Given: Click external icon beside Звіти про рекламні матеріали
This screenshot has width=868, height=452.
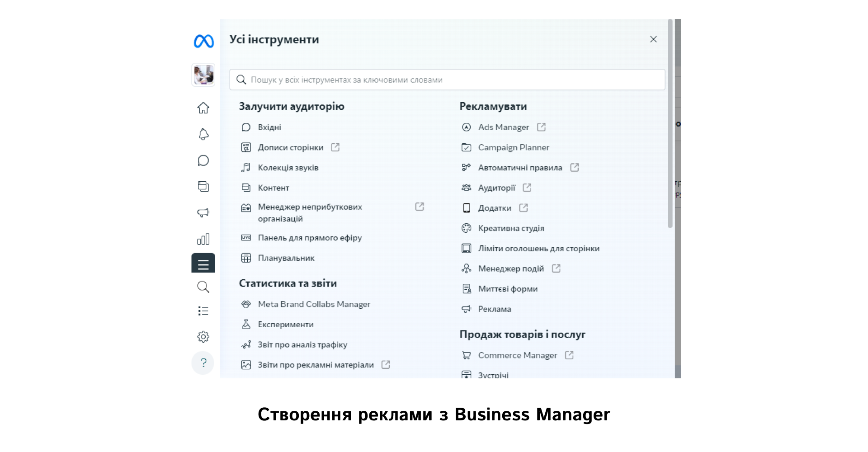Looking at the screenshot, I should [386, 365].
